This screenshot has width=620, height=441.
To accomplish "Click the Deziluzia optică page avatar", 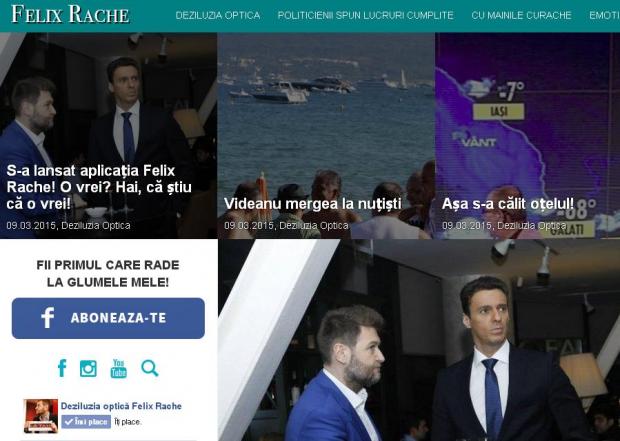I will 40,416.
